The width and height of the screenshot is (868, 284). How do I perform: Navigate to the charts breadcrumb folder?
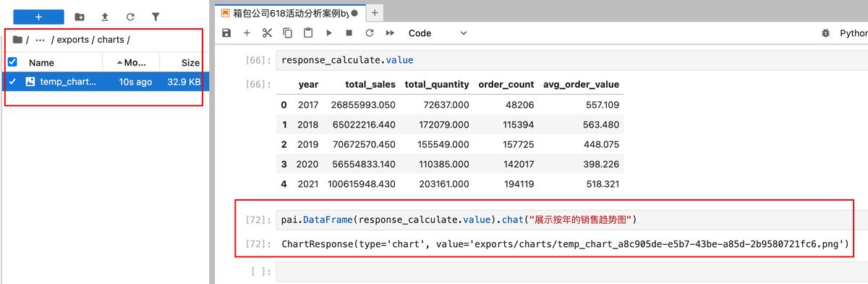pos(111,39)
